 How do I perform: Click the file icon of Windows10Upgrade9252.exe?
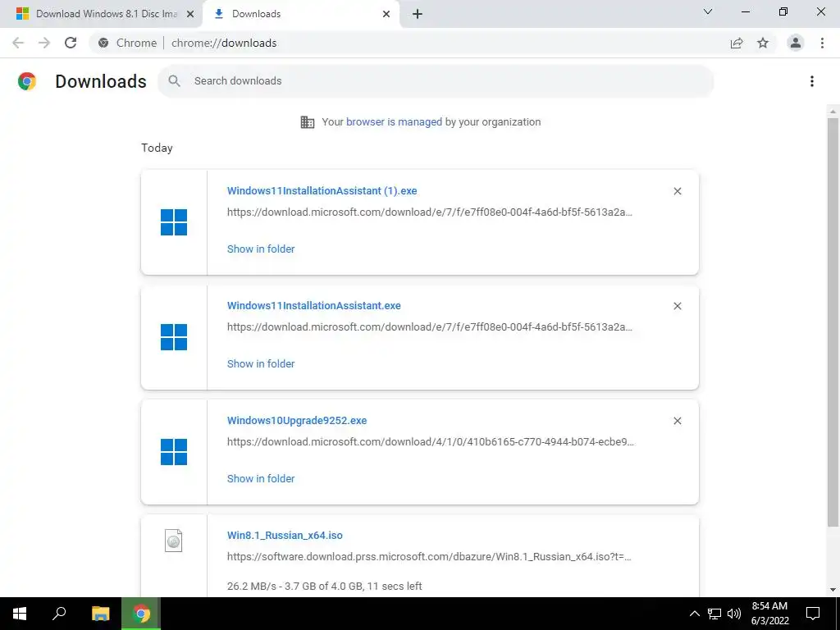(x=174, y=452)
